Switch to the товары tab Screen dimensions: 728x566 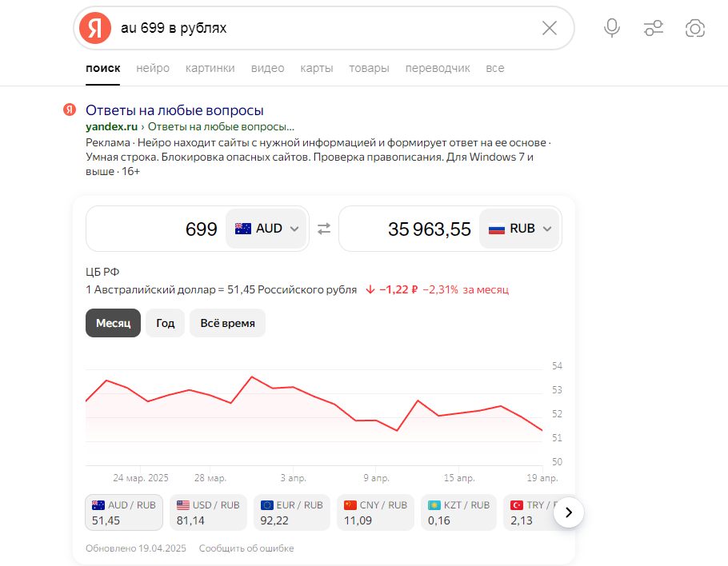pyautogui.click(x=369, y=68)
